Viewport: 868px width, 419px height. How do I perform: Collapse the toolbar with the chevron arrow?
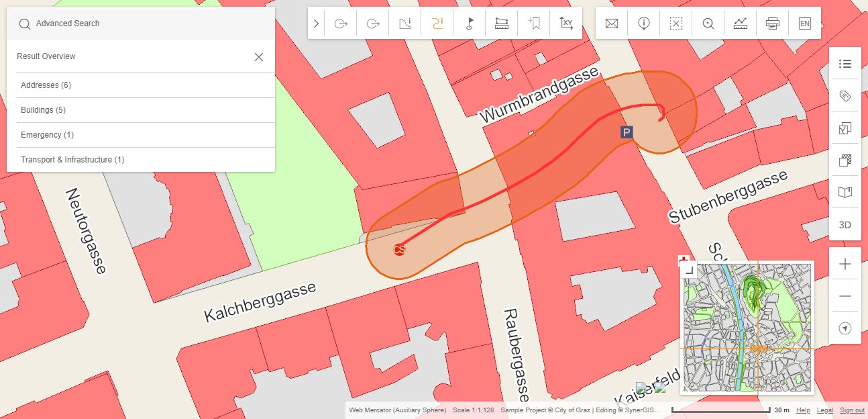click(x=315, y=22)
